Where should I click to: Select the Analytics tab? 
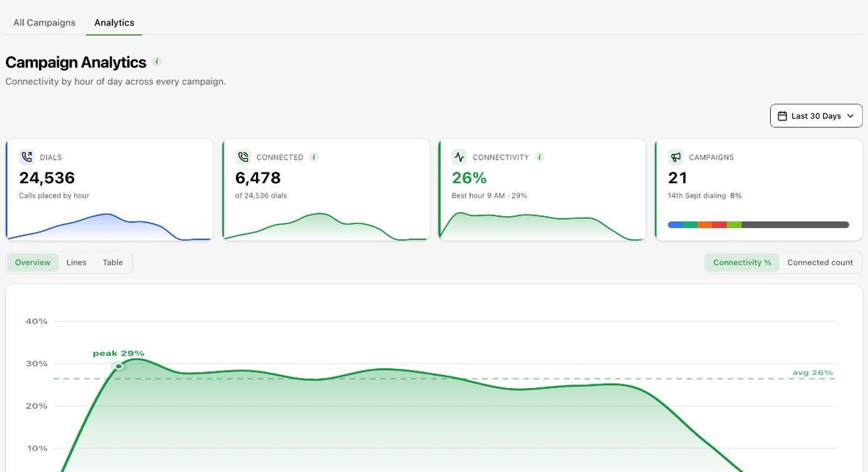click(x=114, y=23)
